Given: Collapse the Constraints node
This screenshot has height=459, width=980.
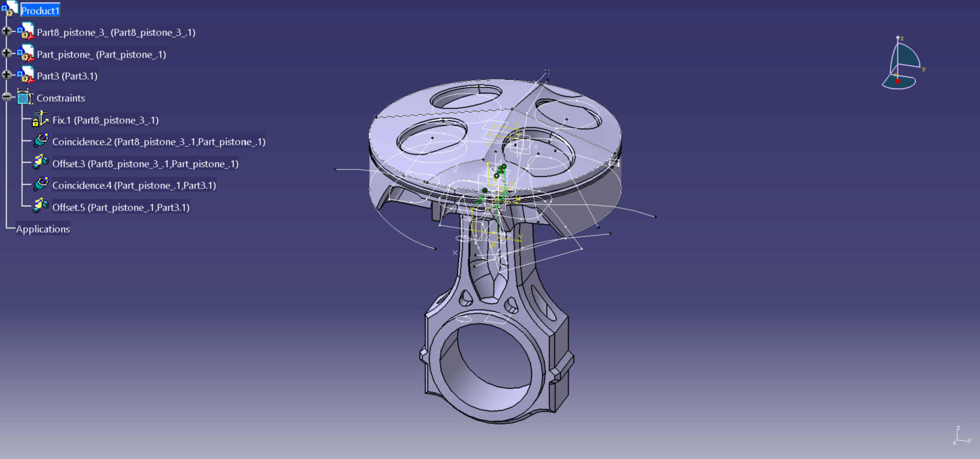Looking at the screenshot, I should [6, 97].
